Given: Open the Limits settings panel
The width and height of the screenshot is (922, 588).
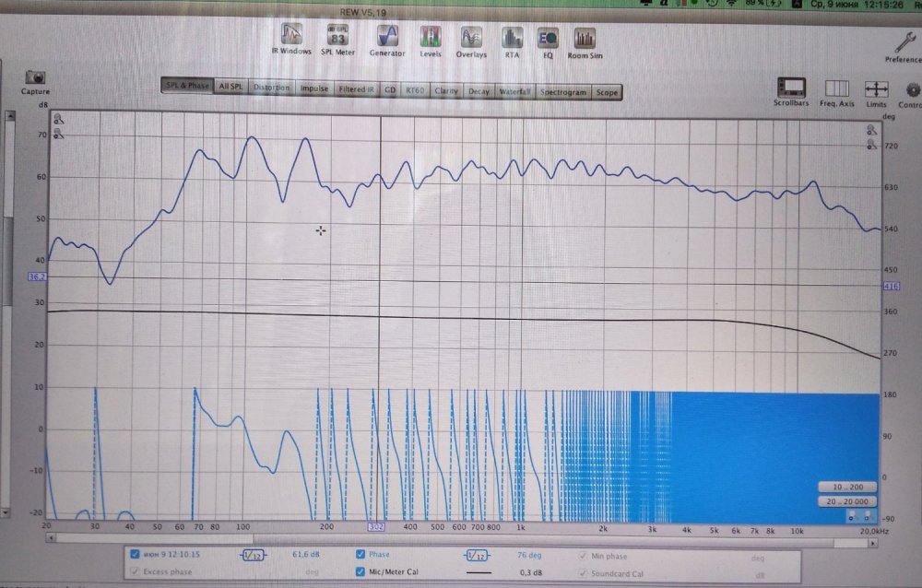Looking at the screenshot, I should 876,89.
